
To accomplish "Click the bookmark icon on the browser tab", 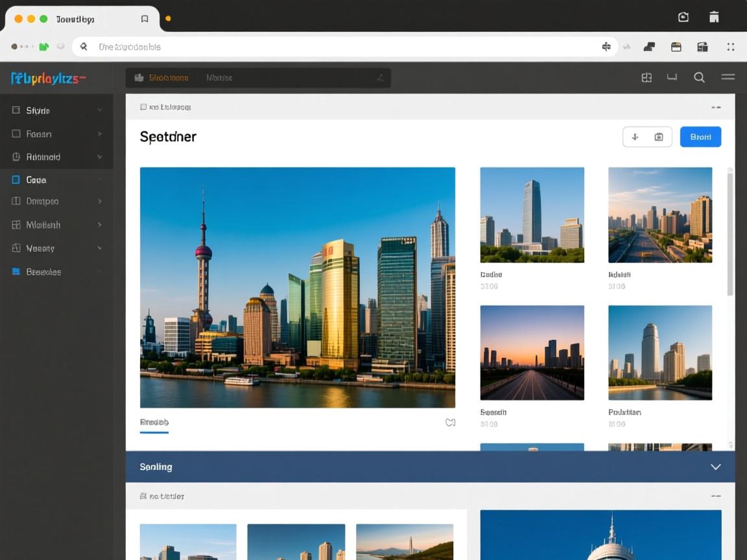I will (145, 19).
